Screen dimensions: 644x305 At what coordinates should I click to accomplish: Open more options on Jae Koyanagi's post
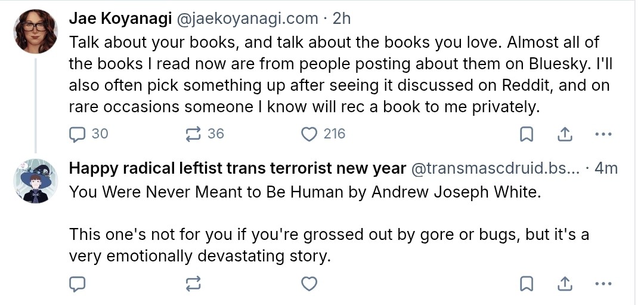(x=603, y=134)
